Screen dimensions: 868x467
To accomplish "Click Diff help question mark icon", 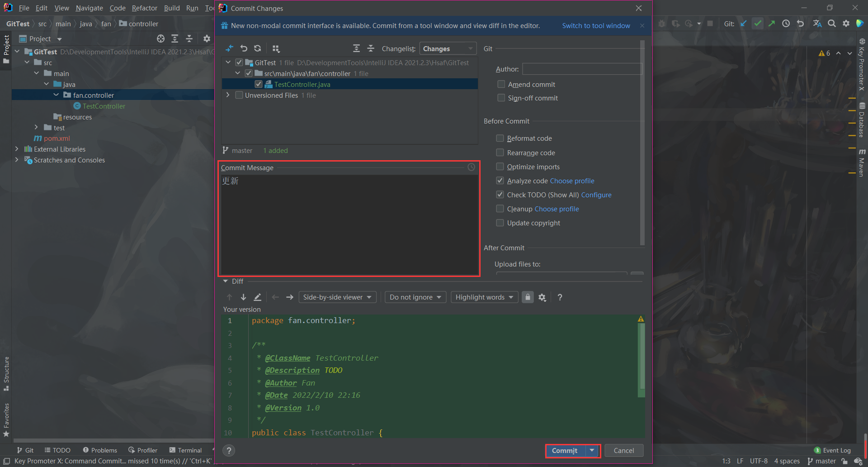I will click(x=560, y=297).
